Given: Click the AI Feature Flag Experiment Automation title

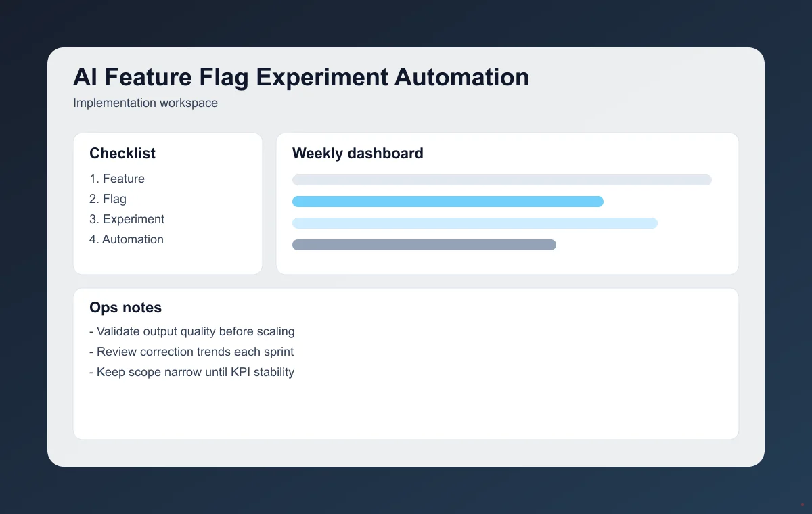Looking at the screenshot, I should (300, 77).
